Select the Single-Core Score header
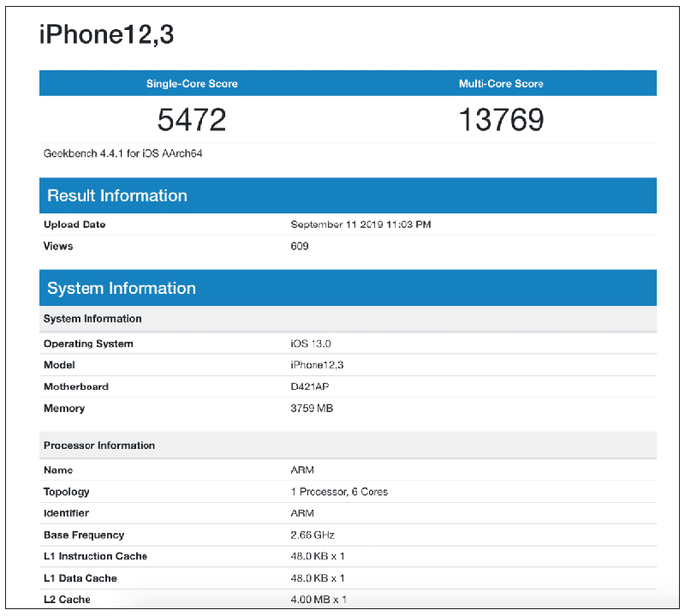Viewport: 685px width, 616px height. tap(192, 84)
